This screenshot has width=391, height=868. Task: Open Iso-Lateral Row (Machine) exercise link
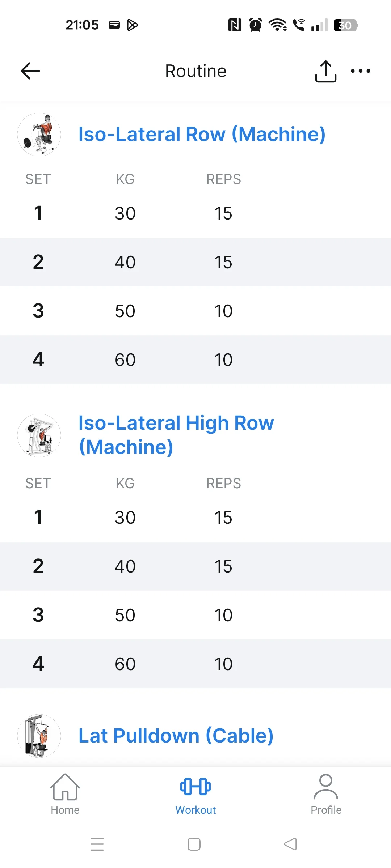202,134
